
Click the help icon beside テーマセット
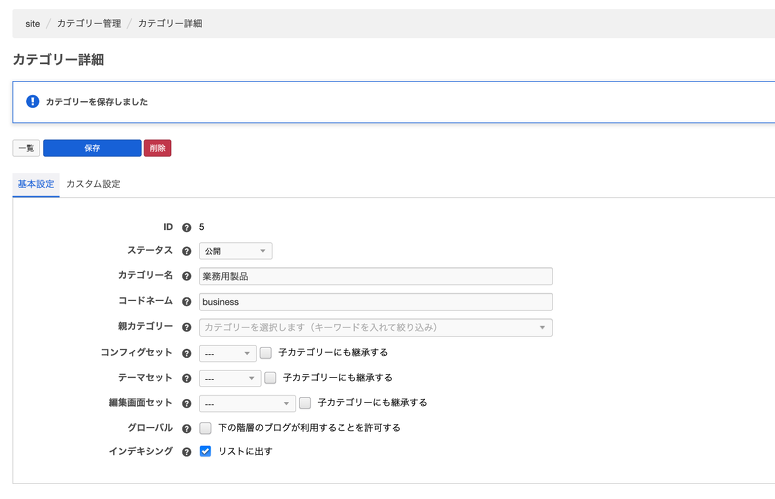pyautogui.click(x=187, y=378)
